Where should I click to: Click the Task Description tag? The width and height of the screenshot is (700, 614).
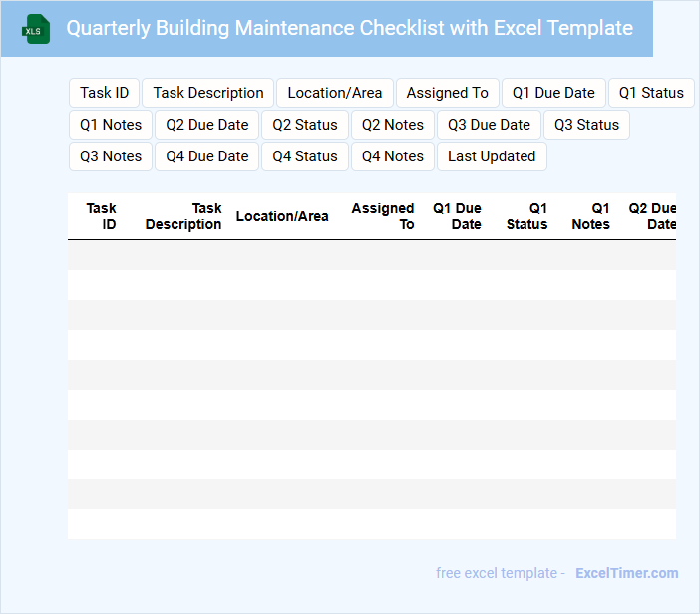pyautogui.click(x=208, y=93)
